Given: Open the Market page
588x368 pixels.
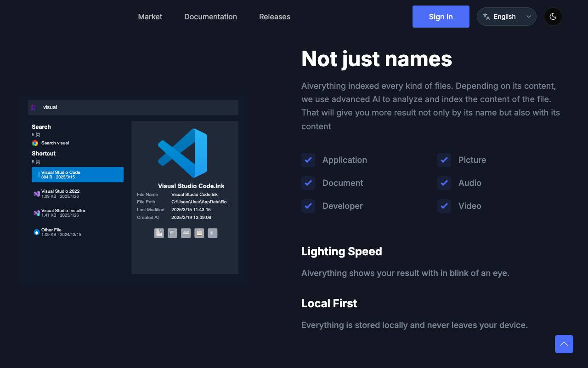Looking at the screenshot, I should 150,17.
